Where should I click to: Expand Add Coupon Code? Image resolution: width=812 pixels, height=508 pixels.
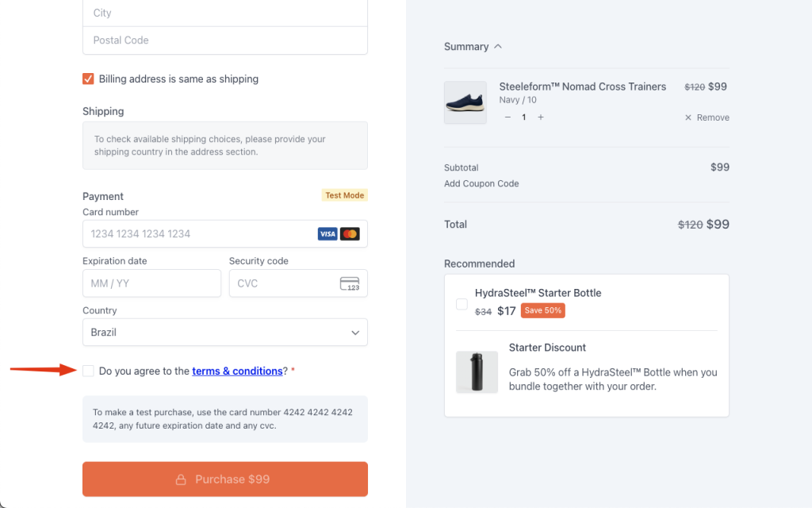pos(481,183)
